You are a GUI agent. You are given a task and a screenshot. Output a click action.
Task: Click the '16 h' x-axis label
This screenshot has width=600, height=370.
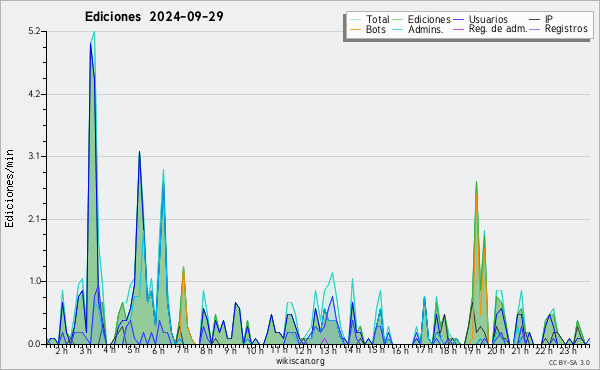tap(400, 351)
